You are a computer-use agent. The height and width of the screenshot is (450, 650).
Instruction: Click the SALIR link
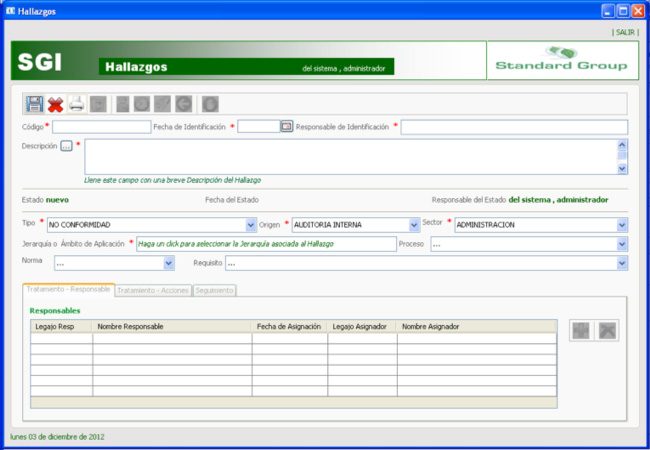[625, 32]
